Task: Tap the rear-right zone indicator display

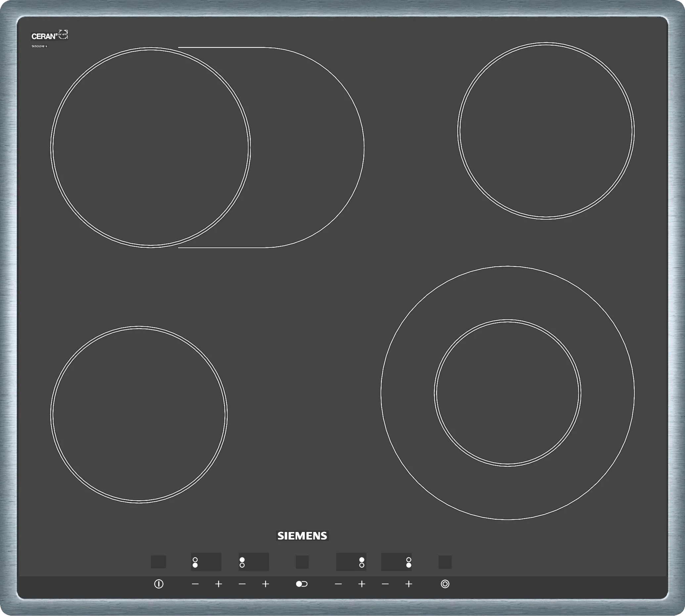Action: pos(351,562)
